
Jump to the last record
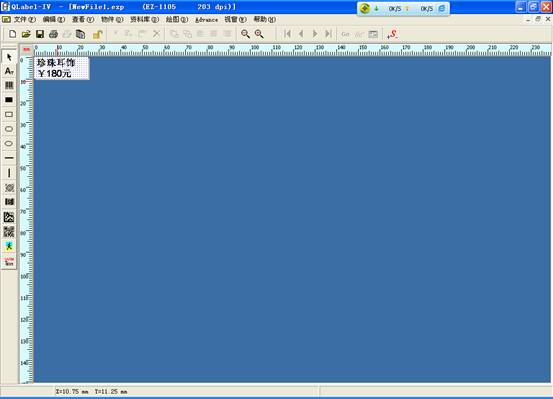click(x=328, y=34)
